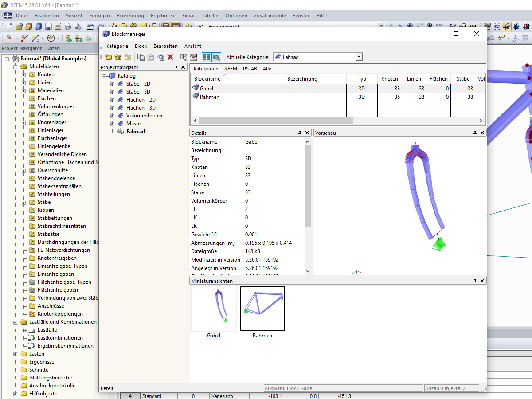Expand Knoten in the Projekt-Navigator
532x399 pixels.
click(24, 74)
